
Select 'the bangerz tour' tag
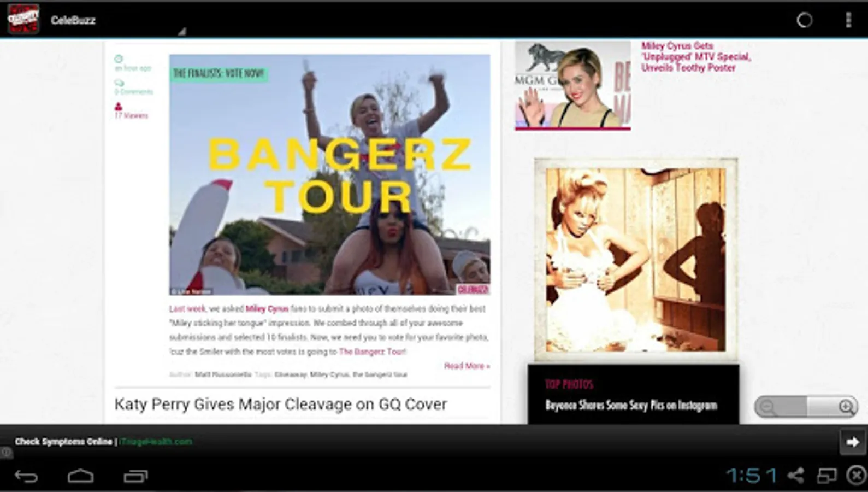tap(380, 374)
